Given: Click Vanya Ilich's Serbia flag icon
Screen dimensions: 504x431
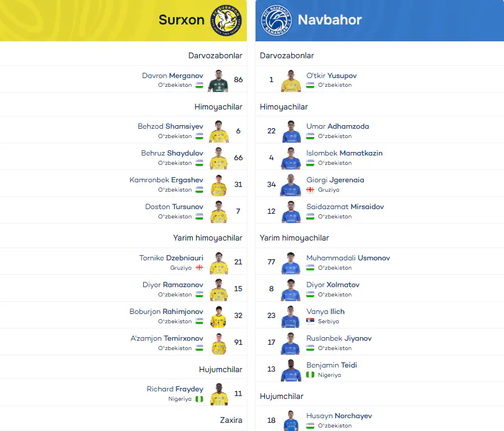Looking at the screenshot, I should click(310, 322).
